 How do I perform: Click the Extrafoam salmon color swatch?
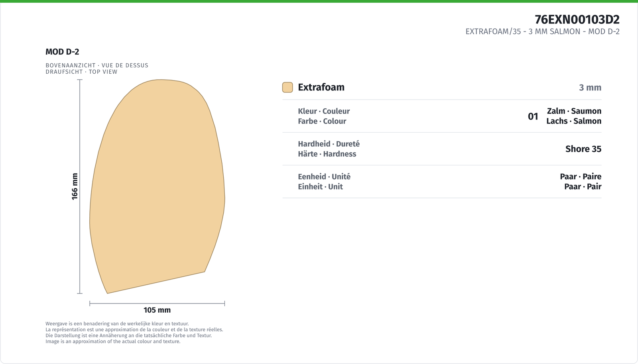pyautogui.click(x=287, y=87)
